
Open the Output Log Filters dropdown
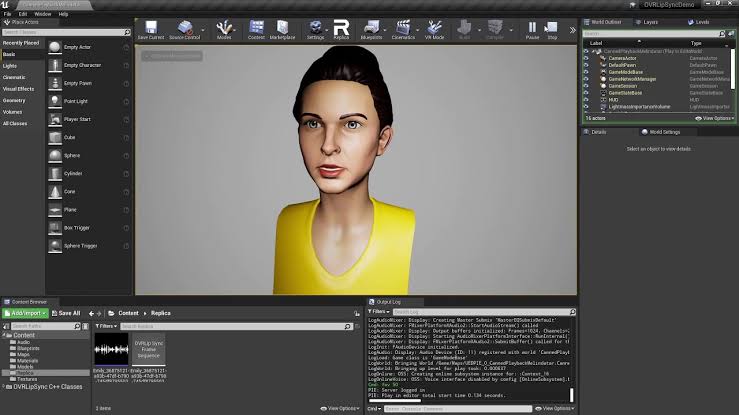pos(380,311)
